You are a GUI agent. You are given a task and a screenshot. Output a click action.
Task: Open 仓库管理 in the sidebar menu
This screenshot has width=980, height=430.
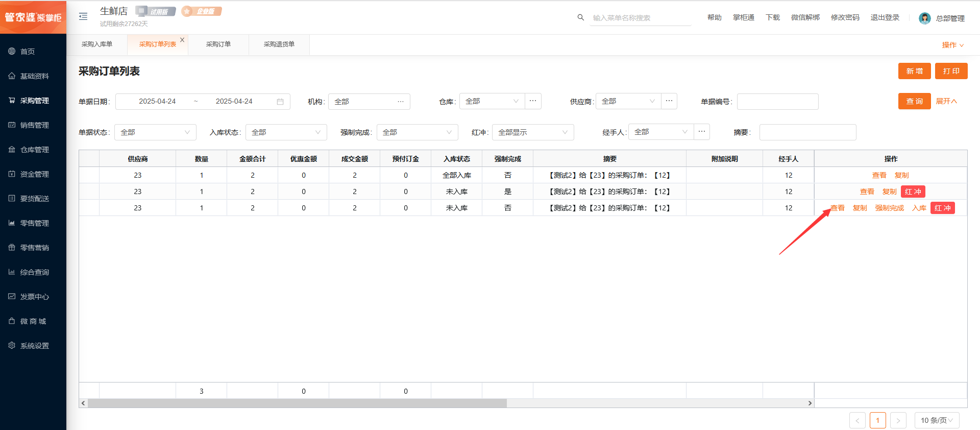(34, 150)
